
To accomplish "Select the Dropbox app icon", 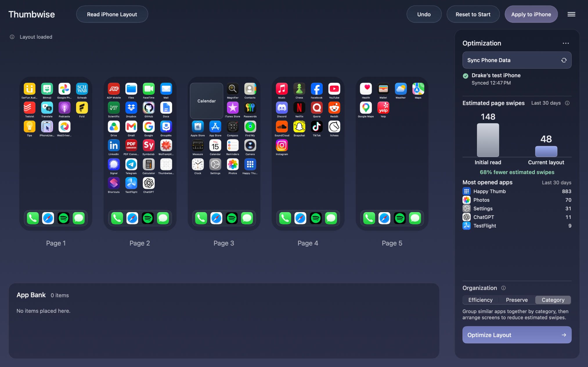I will click(x=131, y=108).
